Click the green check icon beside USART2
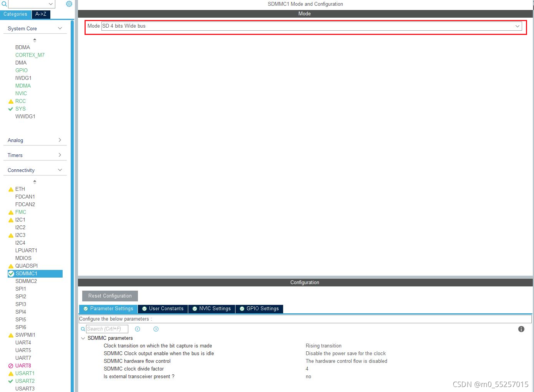 (x=11, y=381)
